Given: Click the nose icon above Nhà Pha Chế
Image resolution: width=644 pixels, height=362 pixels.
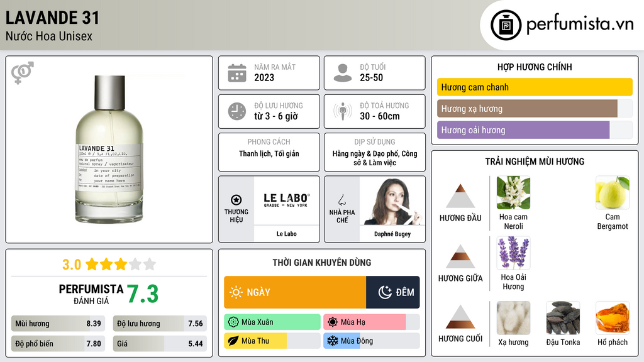Looking at the screenshot, I should click(x=341, y=199).
